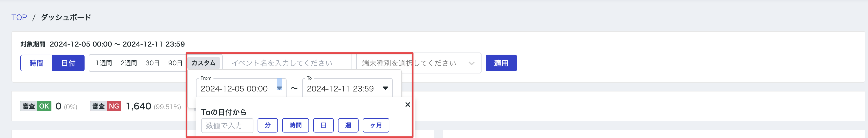Click the 適用 apply button

501,63
